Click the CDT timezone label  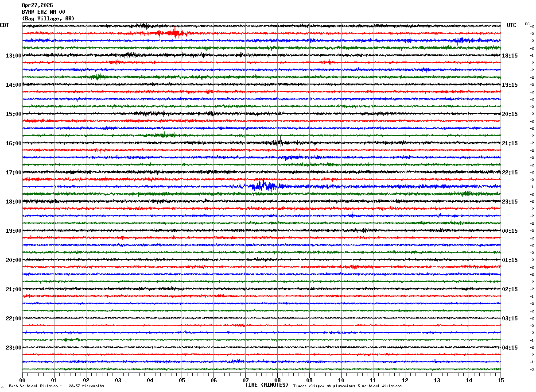click(x=4, y=25)
